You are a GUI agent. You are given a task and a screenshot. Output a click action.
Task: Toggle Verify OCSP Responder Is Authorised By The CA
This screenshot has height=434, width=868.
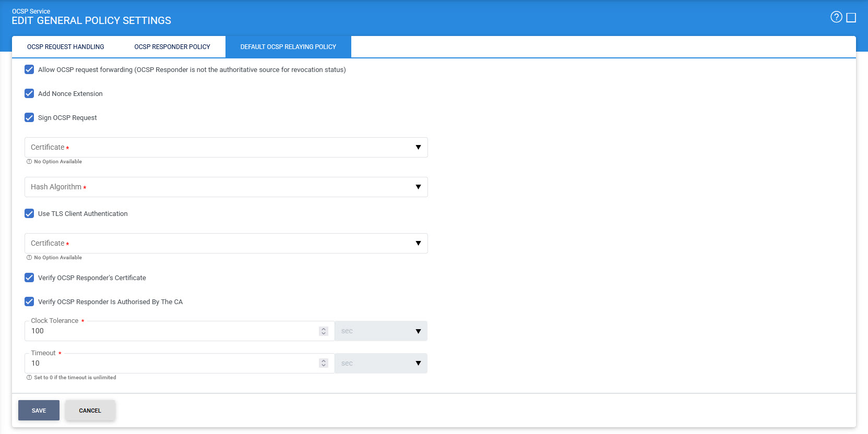point(29,302)
